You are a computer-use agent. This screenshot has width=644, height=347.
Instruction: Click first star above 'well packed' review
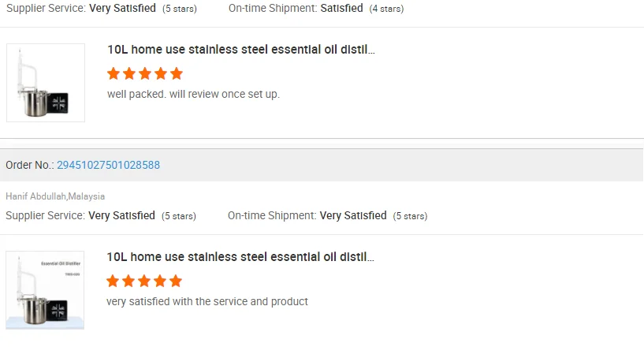[114, 73]
